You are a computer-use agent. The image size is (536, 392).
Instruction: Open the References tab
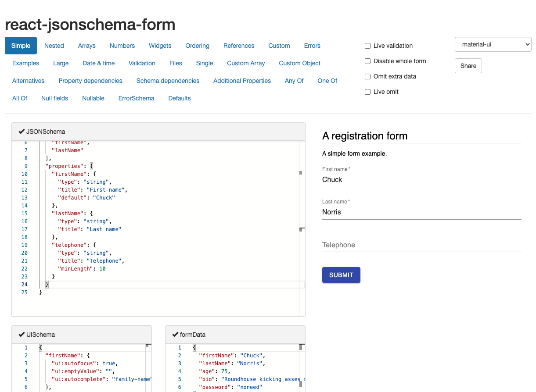point(239,46)
